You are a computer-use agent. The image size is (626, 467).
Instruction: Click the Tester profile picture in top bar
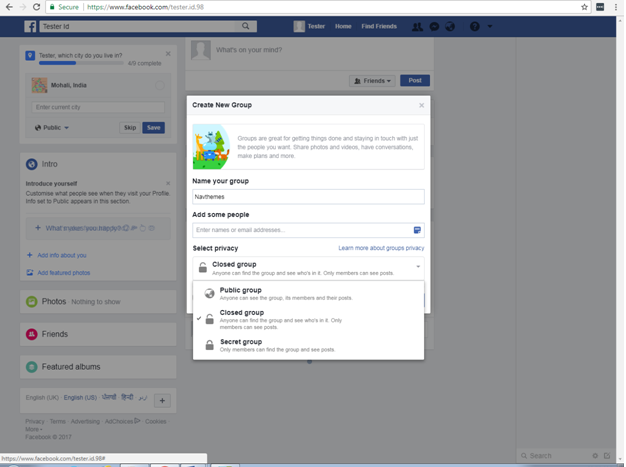pyautogui.click(x=299, y=26)
